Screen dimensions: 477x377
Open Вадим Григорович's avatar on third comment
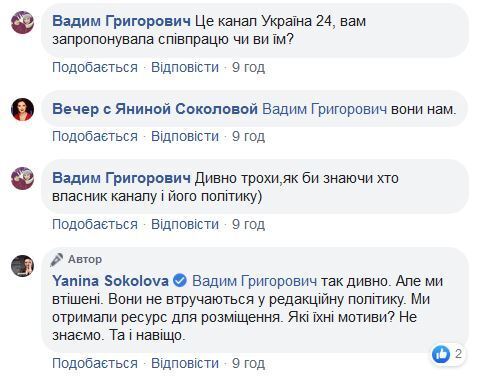click(23, 178)
